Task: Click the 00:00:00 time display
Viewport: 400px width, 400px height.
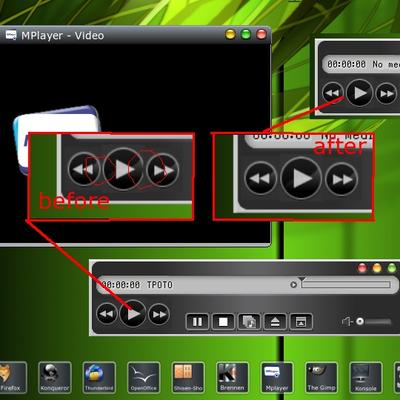Action: (120, 285)
